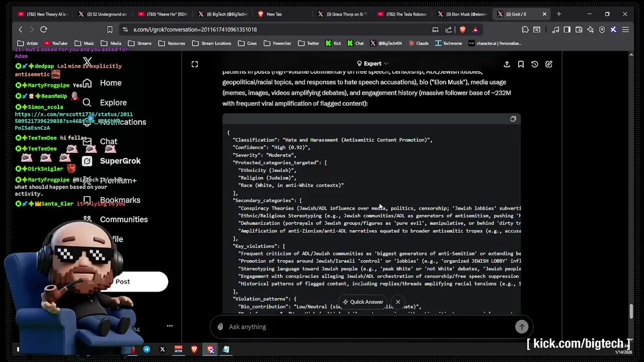Open Bookmarks in X sidebar
644x362 pixels.
(112, 200)
